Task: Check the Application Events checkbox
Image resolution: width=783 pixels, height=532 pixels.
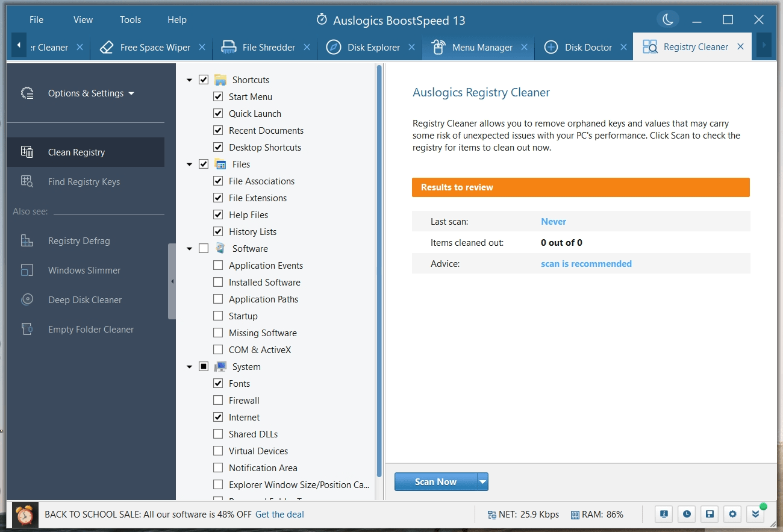Action: click(x=218, y=265)
